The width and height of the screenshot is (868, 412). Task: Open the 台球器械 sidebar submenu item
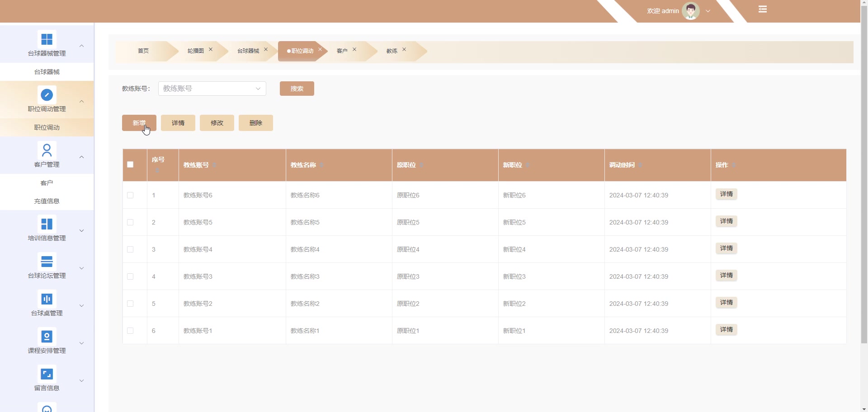pyautogui.click(x=47, y=72)
